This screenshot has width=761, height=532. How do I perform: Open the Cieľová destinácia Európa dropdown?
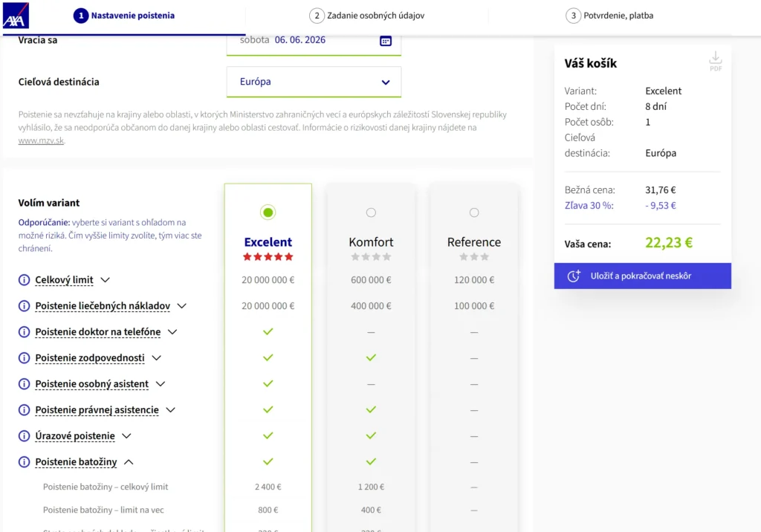(314, 82)
